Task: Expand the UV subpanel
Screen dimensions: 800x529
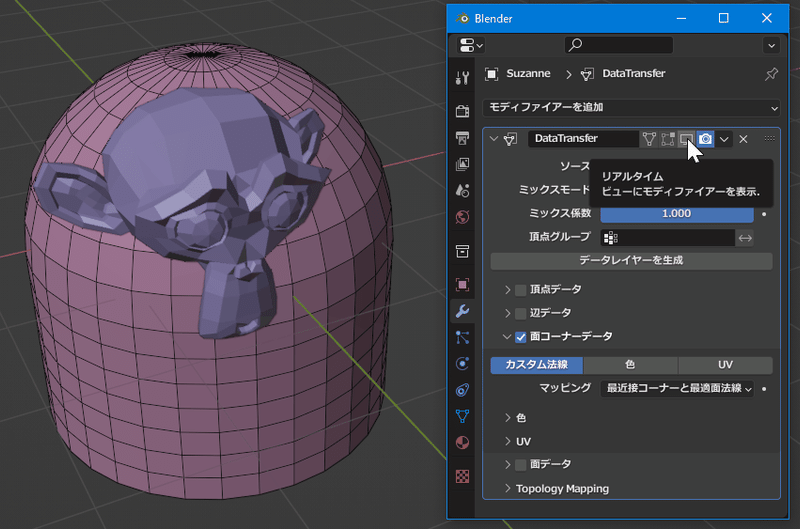Action: point(507,441)
